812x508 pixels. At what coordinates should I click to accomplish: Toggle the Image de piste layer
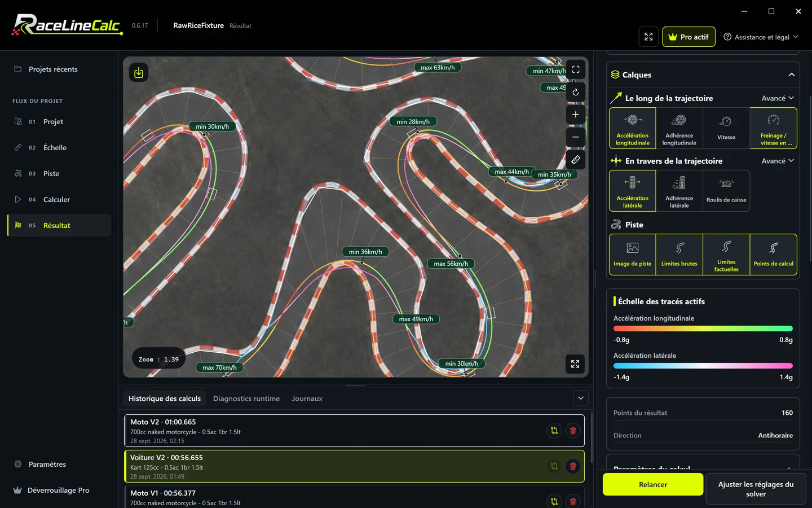[x=633, y=255]
